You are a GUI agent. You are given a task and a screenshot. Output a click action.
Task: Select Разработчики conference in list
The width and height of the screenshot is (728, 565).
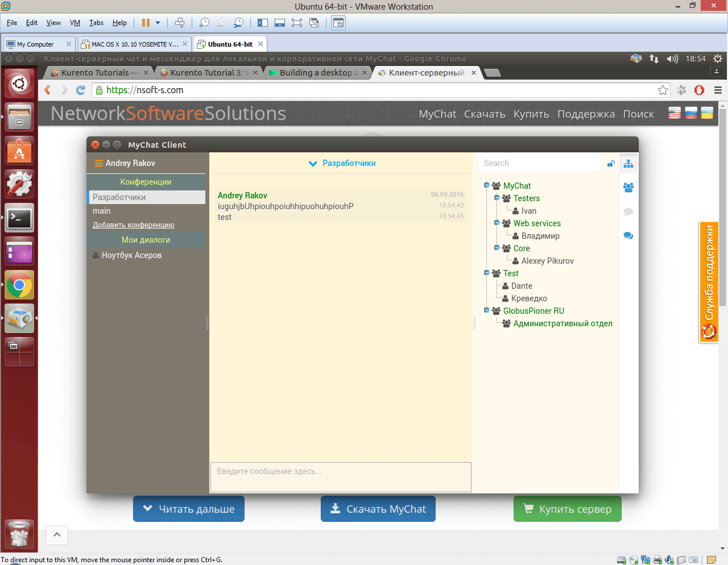click(x=147, y=197)
